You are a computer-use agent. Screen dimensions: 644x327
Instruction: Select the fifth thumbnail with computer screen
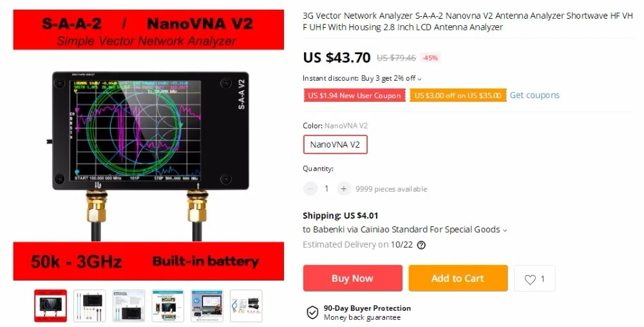point(207,306)
